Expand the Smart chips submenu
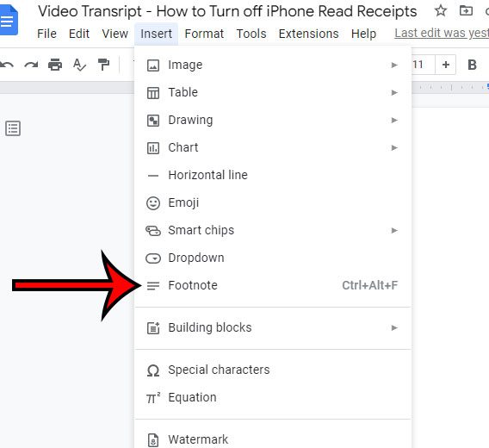 click(273, 230)
